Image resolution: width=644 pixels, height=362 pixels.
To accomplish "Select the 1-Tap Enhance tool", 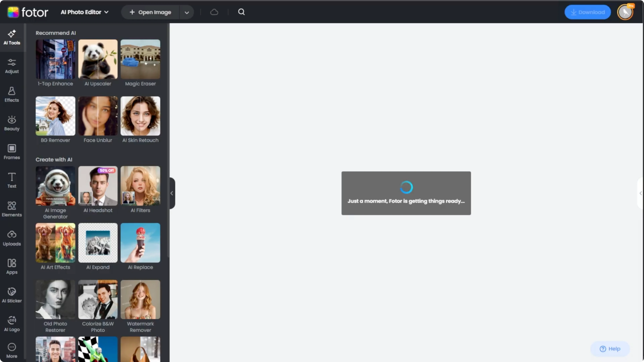I will tap(55, 63).
